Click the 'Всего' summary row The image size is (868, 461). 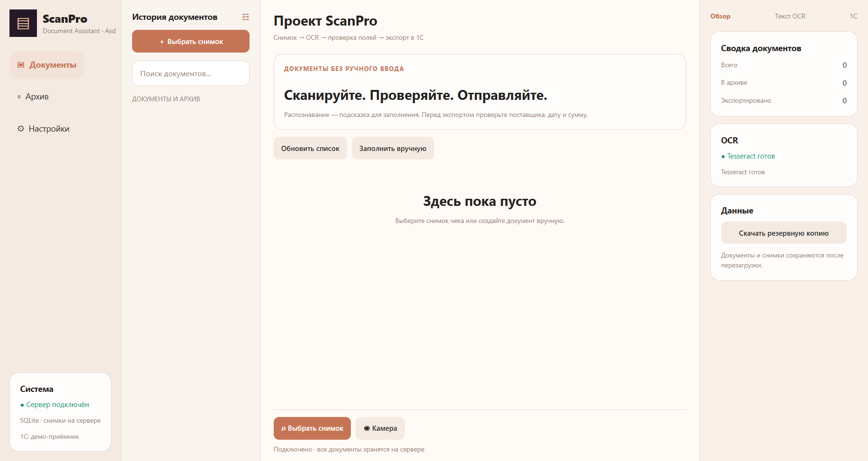(x=784, y=65)
